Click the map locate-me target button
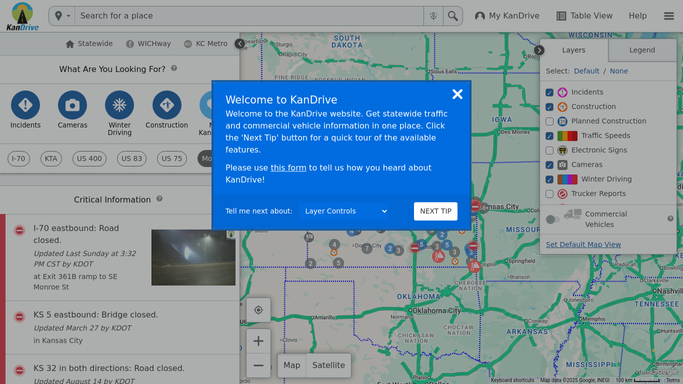This screenshot has width=683, height=384. [x=258, y=310]
